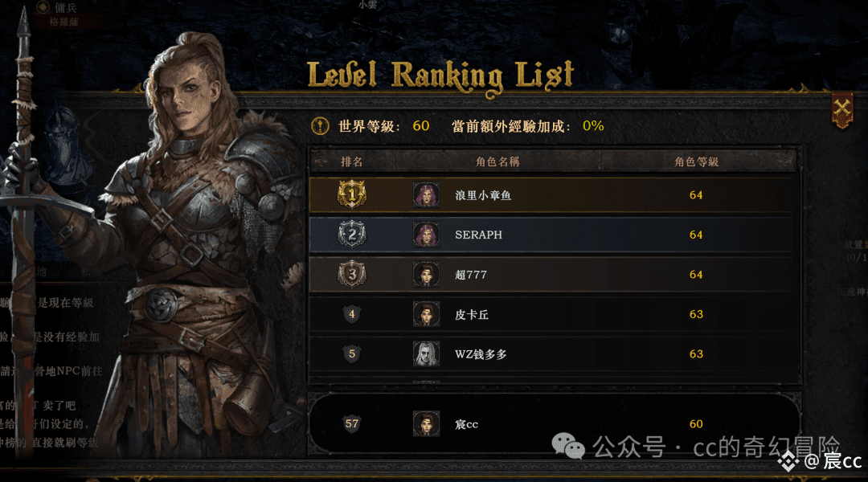The height and width of the screenshot is (482, 868).
Task: Click the rank 57 shield badge
Action: pos(351,424)
